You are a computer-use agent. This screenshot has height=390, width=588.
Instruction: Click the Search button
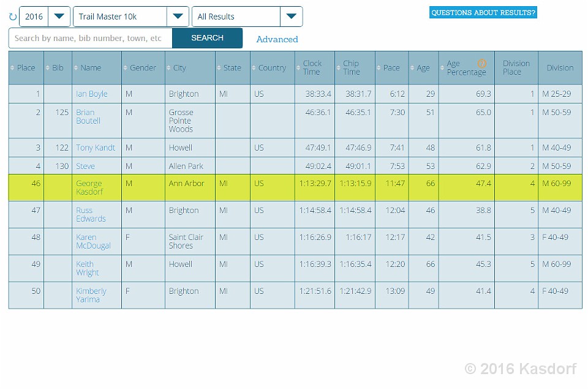pyautogui.click(x=207, y=38)
